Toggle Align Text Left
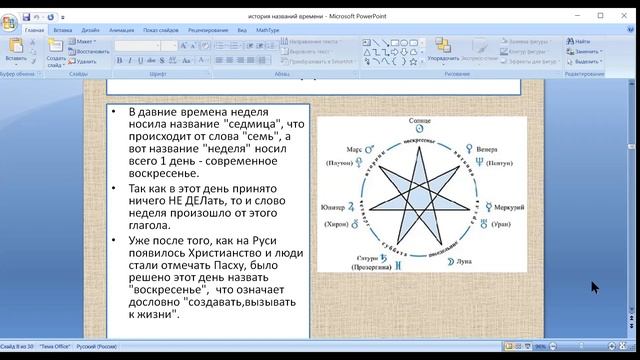Screen dimensions: 640x360 tap(220, 60)
